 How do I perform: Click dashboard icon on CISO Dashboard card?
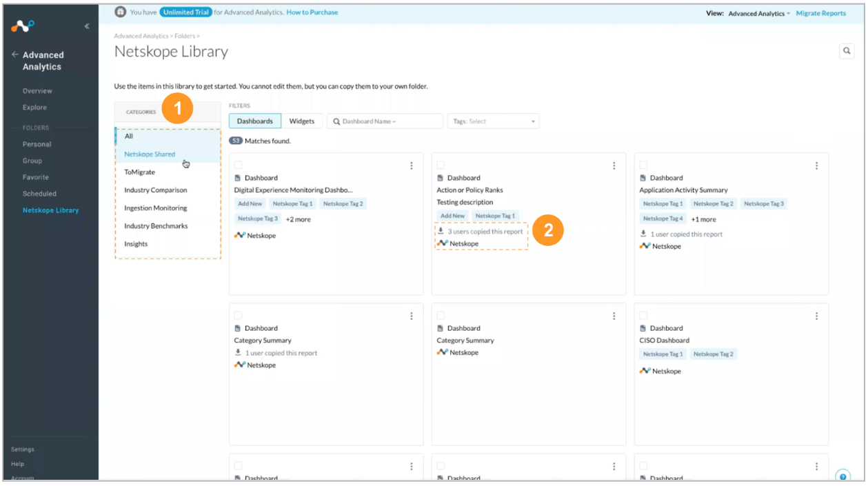643,328
